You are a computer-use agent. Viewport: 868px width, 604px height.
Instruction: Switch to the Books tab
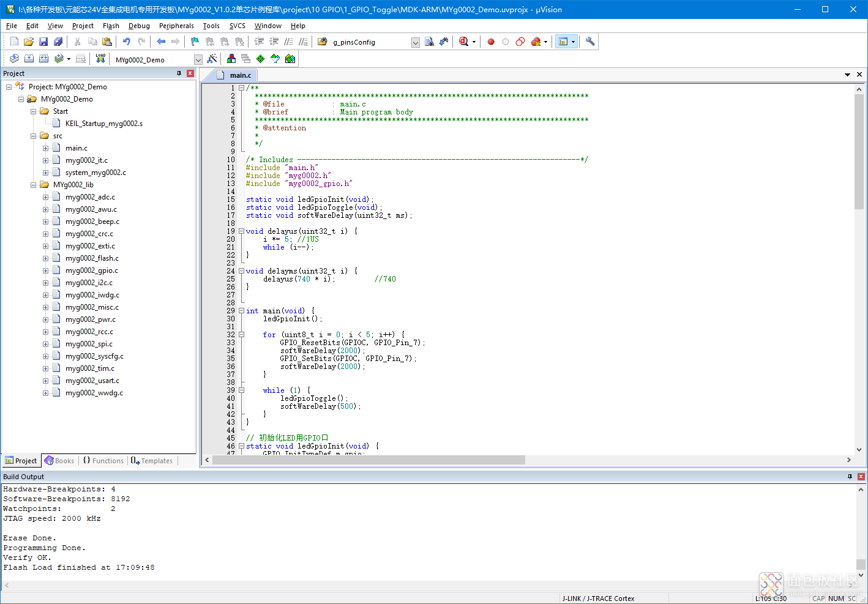(59, 461)
